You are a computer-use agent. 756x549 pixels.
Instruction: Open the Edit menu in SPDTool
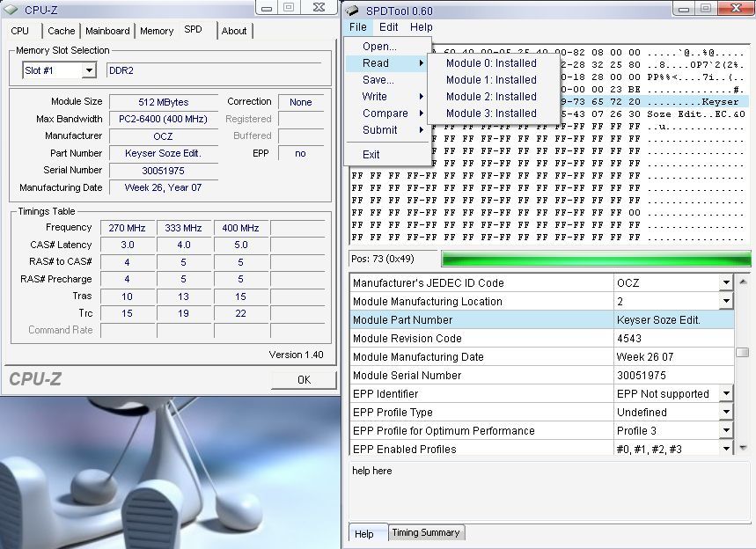pos(389,27)
